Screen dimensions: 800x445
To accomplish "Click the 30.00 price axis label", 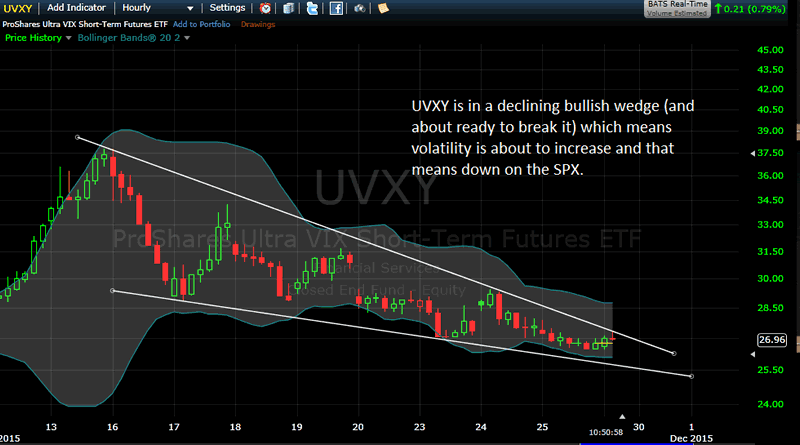I will click(770, 279).
